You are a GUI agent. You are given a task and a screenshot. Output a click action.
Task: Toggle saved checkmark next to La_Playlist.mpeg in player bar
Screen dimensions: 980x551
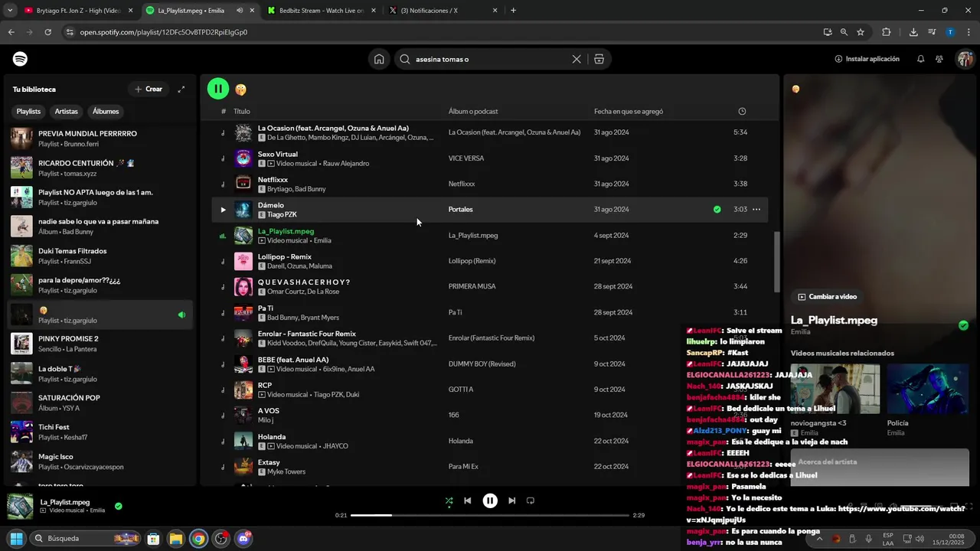pyautogui.click(x=118, y=506)
